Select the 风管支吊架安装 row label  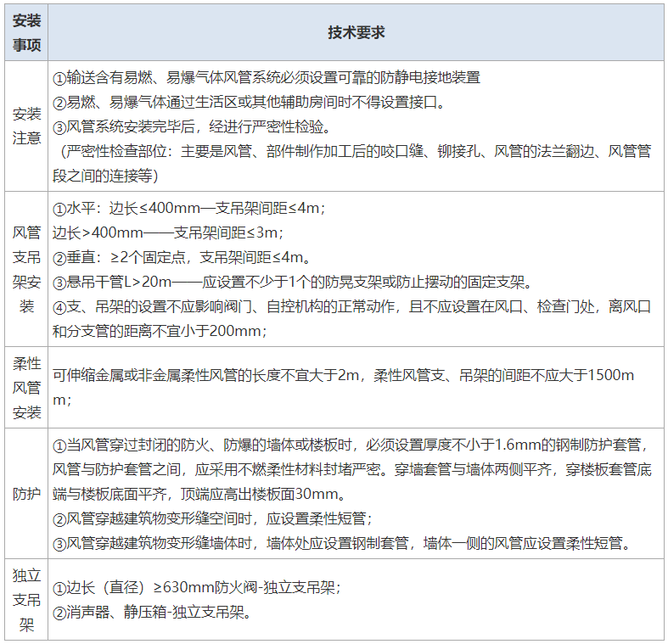pyautogui.click(x=26, y=267)
